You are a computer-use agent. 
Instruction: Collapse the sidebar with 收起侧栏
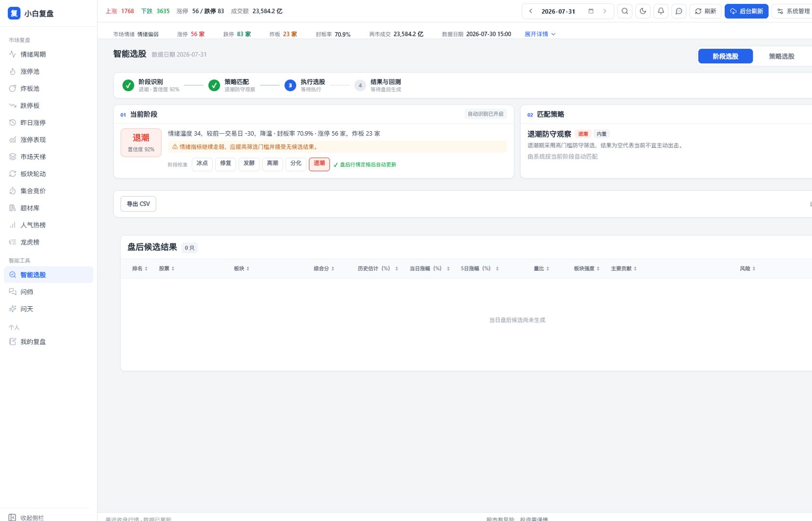[27, 518]
